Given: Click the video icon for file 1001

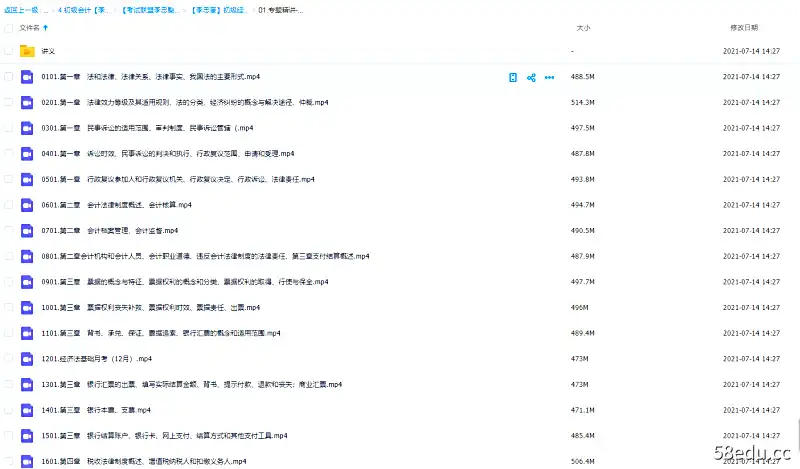Looking at the screenshot, I should (x=27, y=308).
